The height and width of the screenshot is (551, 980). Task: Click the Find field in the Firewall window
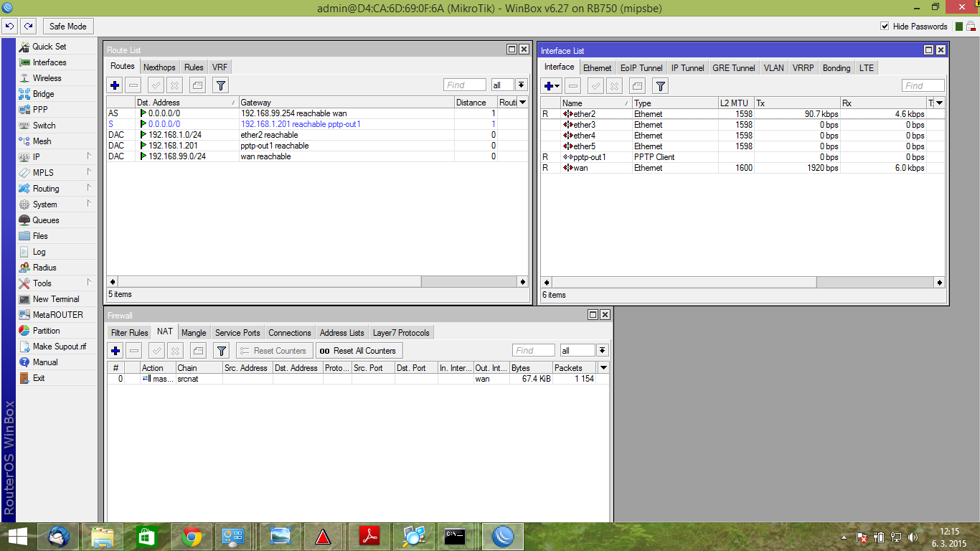[533, 351]
